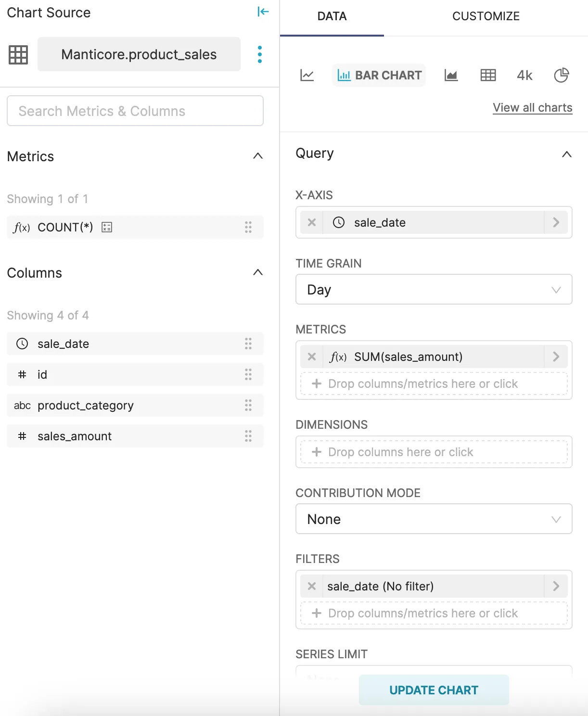The height and width of the screenshot is (716, 588).
Task: Select the Bar Chart visualization icon
Action: click(x=379, y=75)
